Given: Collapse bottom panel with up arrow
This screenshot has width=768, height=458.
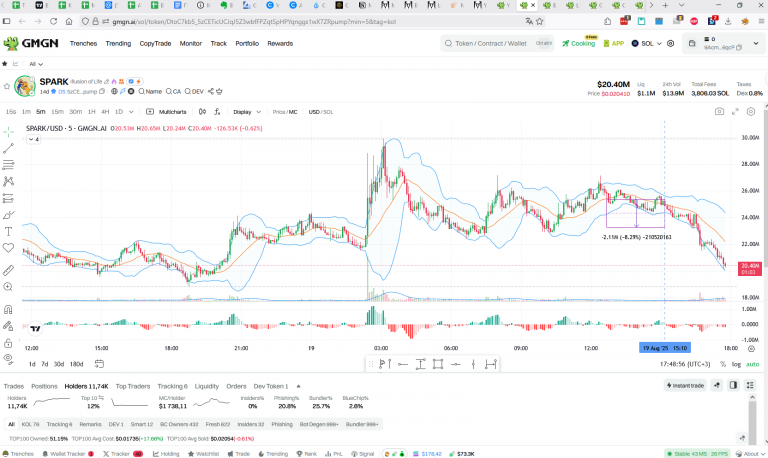Looking at the screenshot, I should pyautogui.click(x=298, y=386).
